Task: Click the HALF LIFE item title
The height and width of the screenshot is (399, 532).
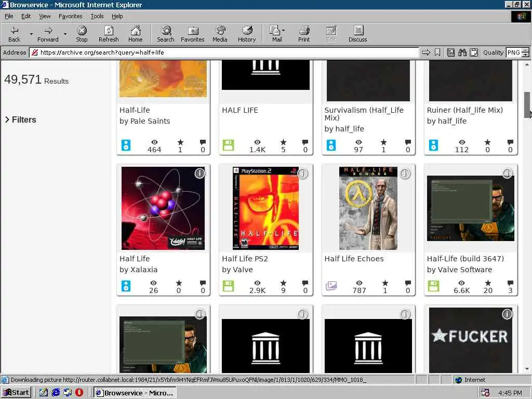Action: coord(240,110)
